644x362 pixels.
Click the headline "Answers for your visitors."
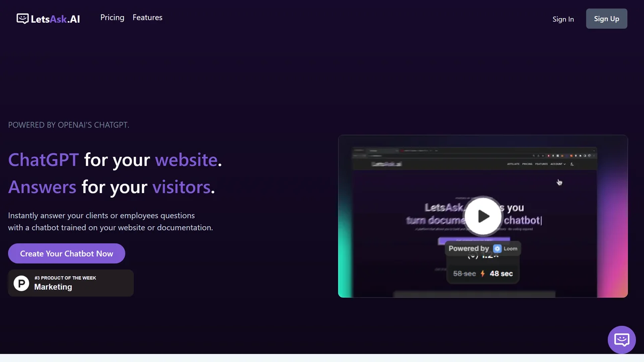click(x=111, y=187)
